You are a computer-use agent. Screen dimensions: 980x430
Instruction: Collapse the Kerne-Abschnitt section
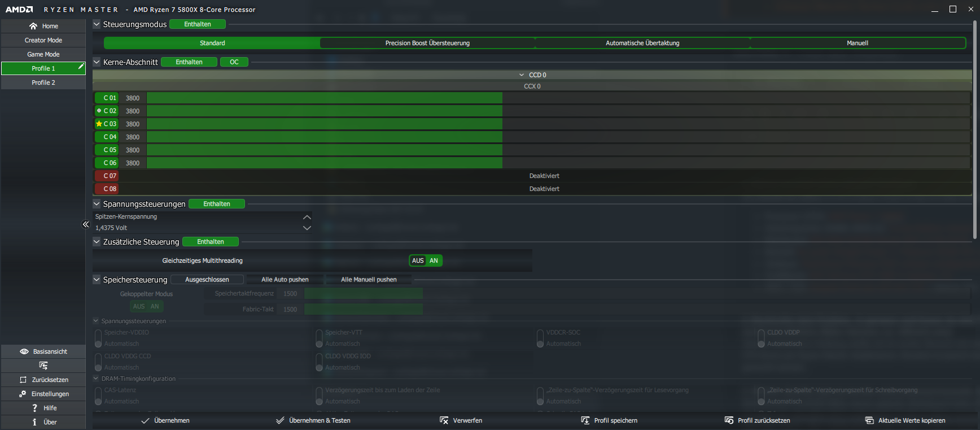97,62
